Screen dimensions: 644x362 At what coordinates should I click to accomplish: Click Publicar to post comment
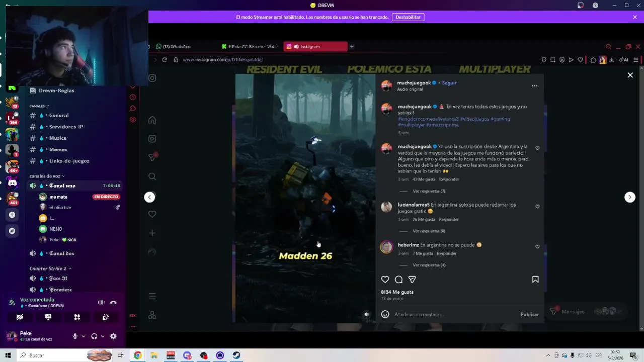[529, 315]
